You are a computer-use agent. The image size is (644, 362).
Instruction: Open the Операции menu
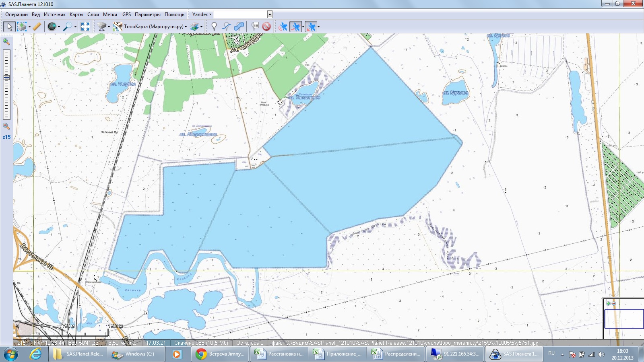coord(17,14)
